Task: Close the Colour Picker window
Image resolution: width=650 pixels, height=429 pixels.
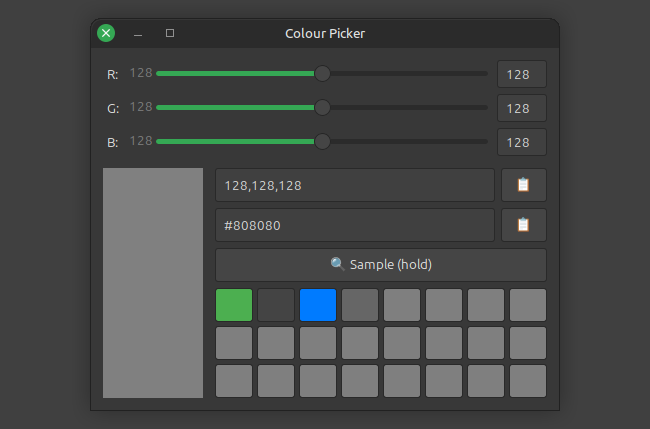Action: pyautogui.click(x=106, y=33)
